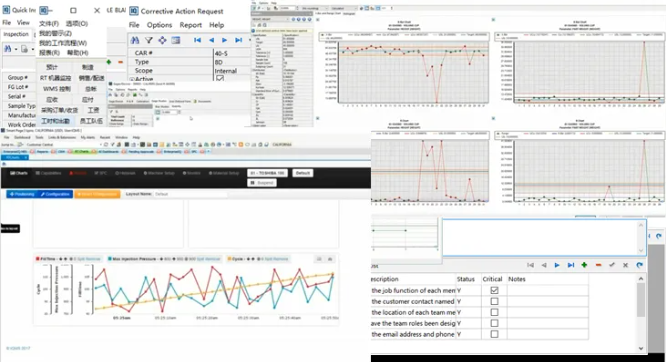Screen dimensions: 666x362
Task: Jump to last checklist record arrow
Action: click(571, 265)
